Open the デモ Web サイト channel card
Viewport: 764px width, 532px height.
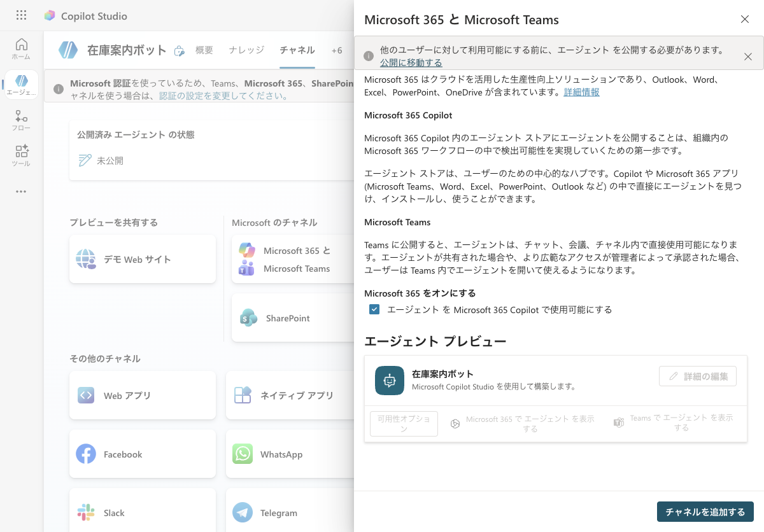point(143,259)
